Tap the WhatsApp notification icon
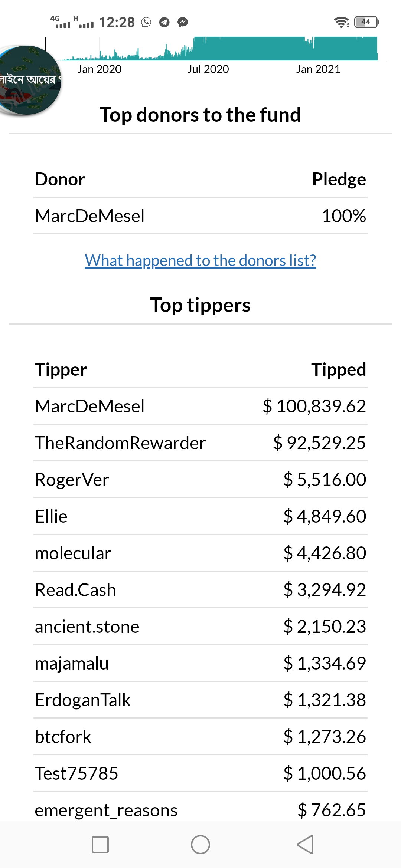The height and width of the screenshot is (868, 401). [x=146, y=22]
